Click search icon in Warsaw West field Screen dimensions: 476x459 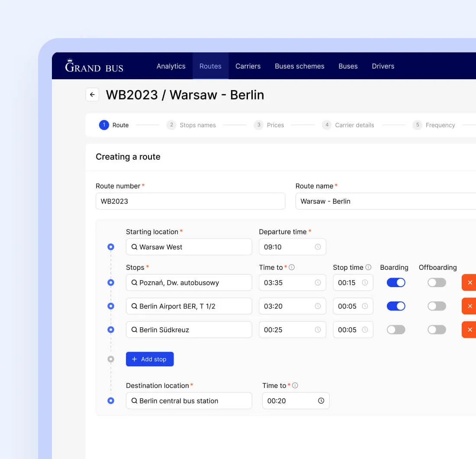click(134, 247)
